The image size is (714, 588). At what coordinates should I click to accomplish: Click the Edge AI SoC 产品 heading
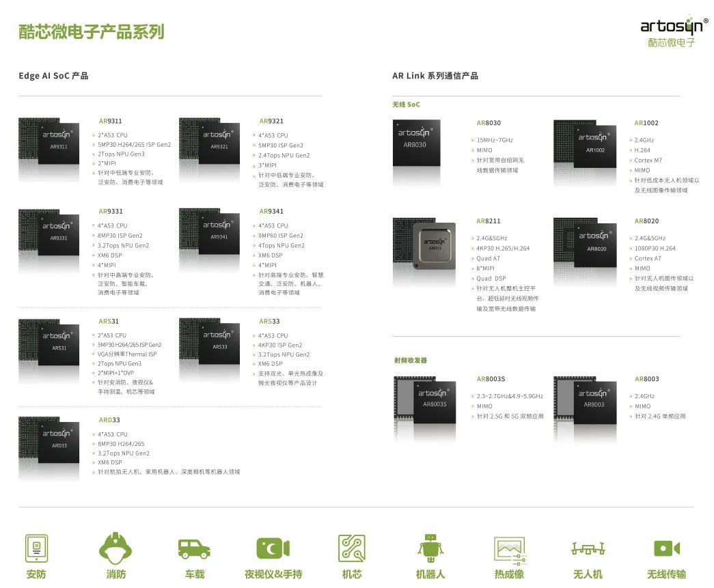[53, 76]
